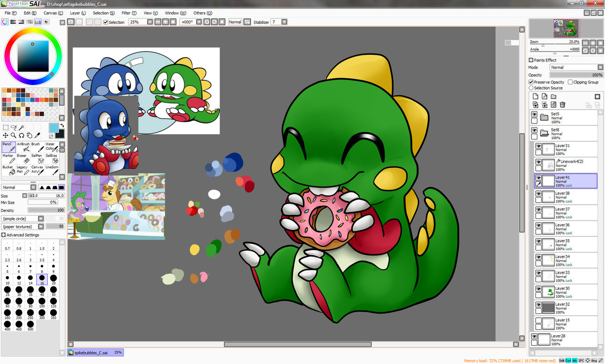The image size is (605, 364).
Task: Hide Layer31 visibility eye
Action: (x=538, y=146)
